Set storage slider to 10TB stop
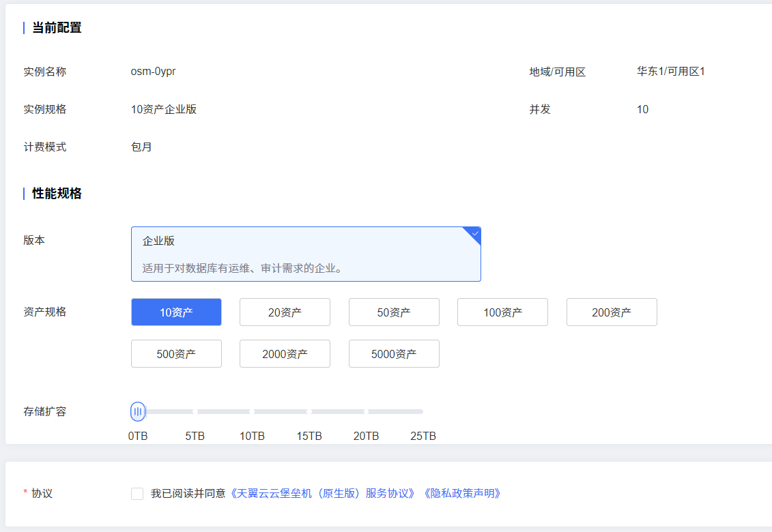 [x=252, y=411]
